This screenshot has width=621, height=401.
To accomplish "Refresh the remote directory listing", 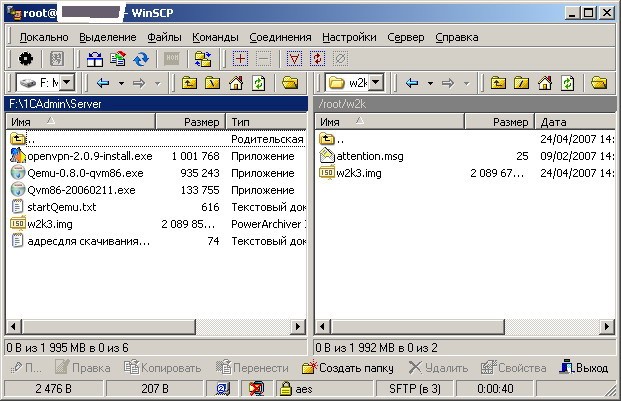I will coord(568,83).
